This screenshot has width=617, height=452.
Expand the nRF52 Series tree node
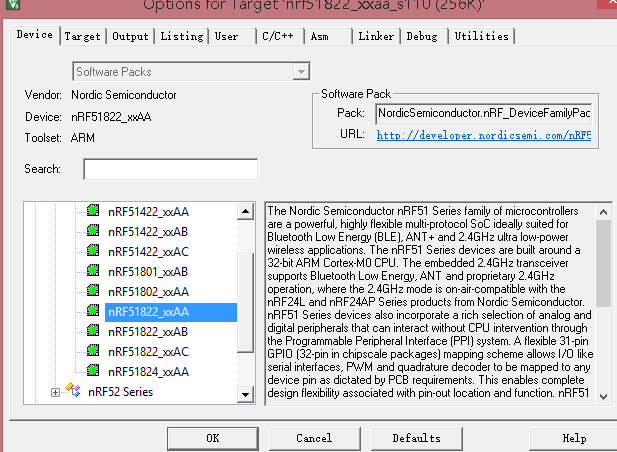[55, 392]
